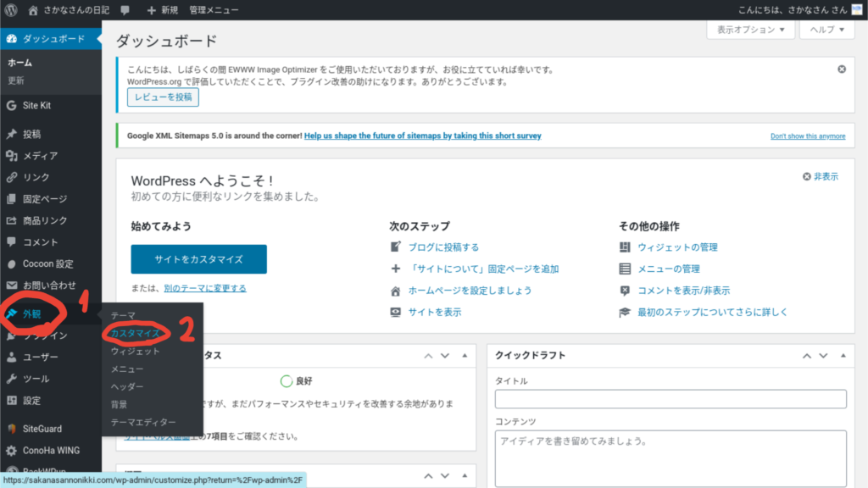The height and width of the screenshot is (488, 868).
Task: Select テーマエディター in the 外観 flyout
Action: pyautogui.click(x=143, y=422)
